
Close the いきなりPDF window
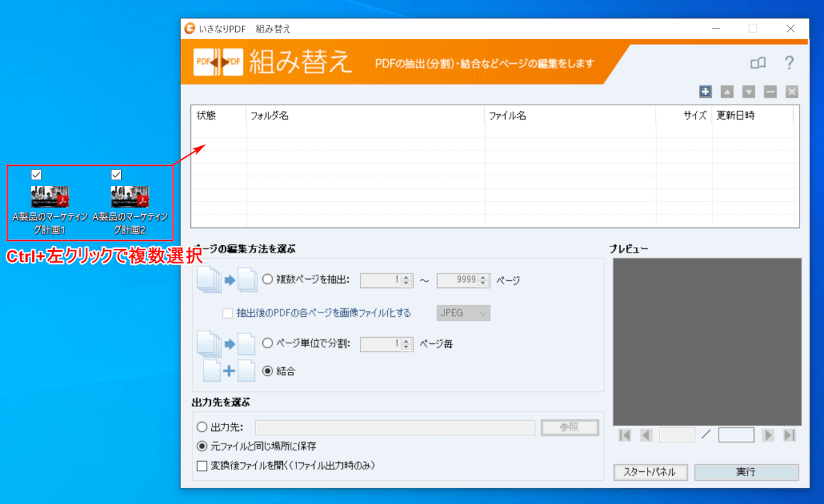(x=791, y=28)
